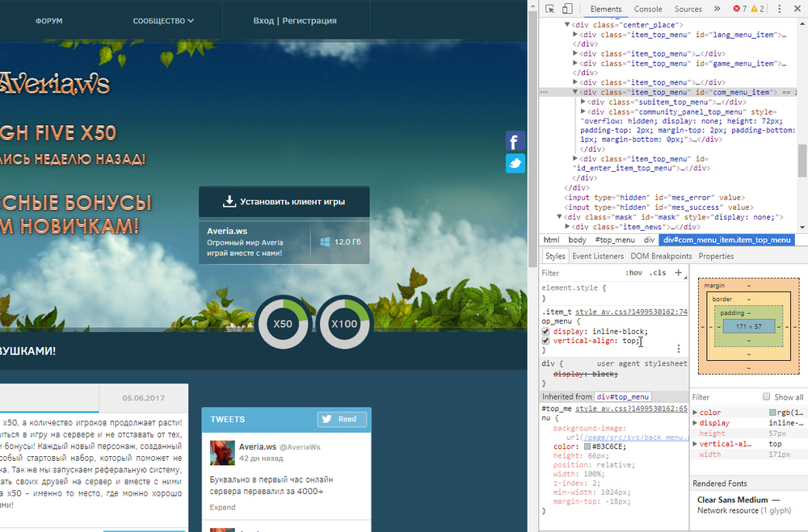Uncheck the display: inline-block property
Screen dimensions: 808x532
pyautogui.click(x=545, y=332)
